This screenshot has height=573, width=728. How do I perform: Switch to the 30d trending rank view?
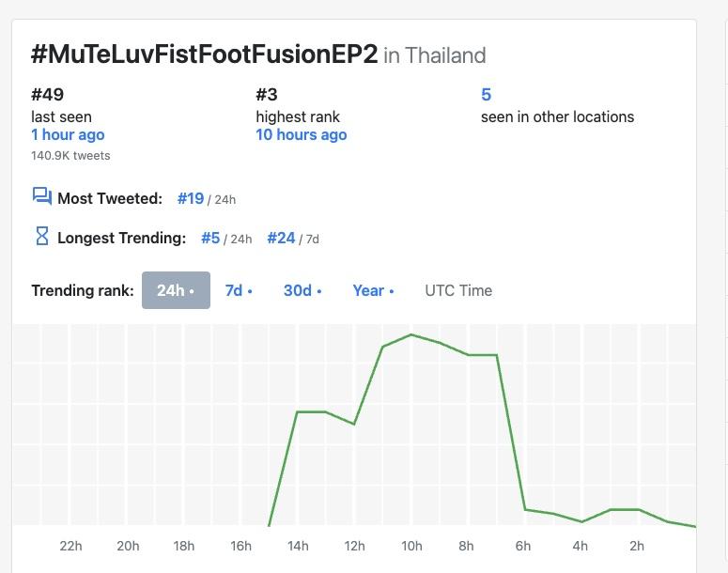[302, 290]
